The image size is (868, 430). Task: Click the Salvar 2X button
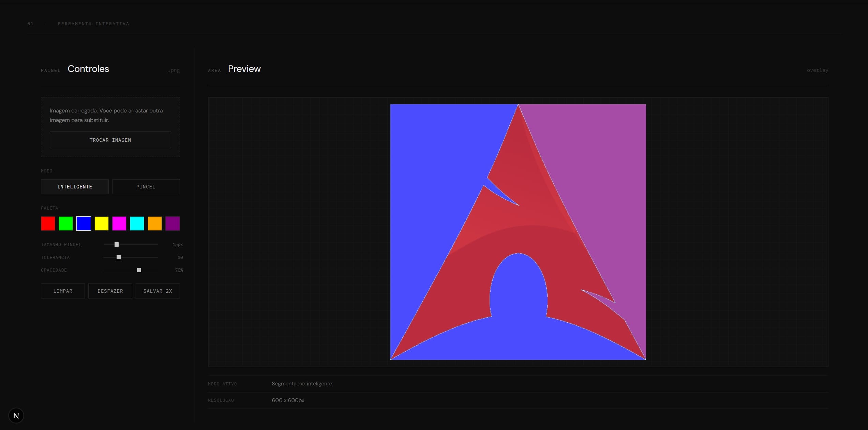click(x=158, y=291)
